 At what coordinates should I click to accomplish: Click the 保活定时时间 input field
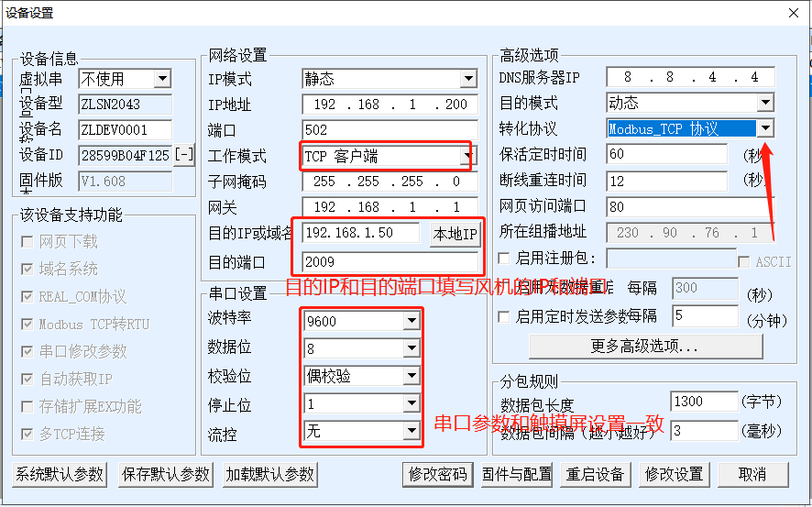[x=666, y=155]
